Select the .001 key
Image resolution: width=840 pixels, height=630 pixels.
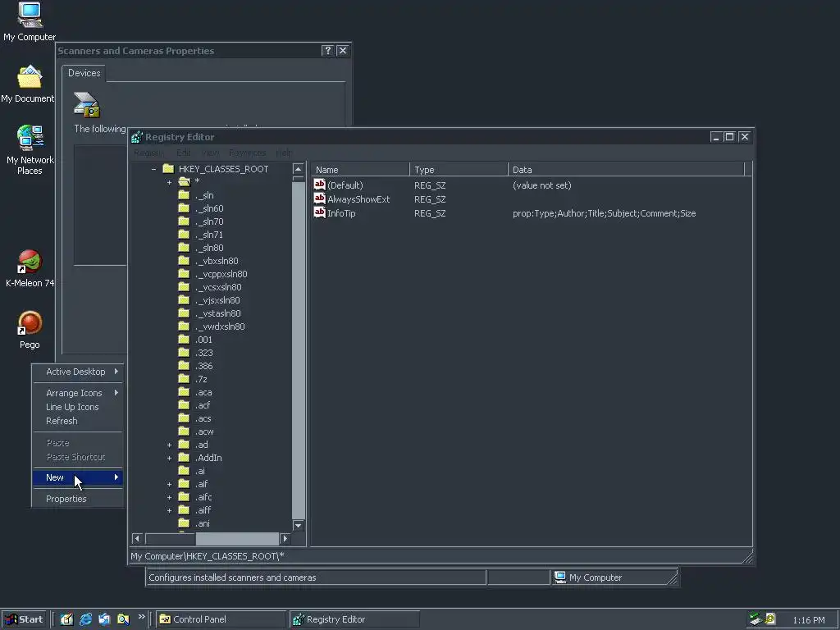click(203, 340)
